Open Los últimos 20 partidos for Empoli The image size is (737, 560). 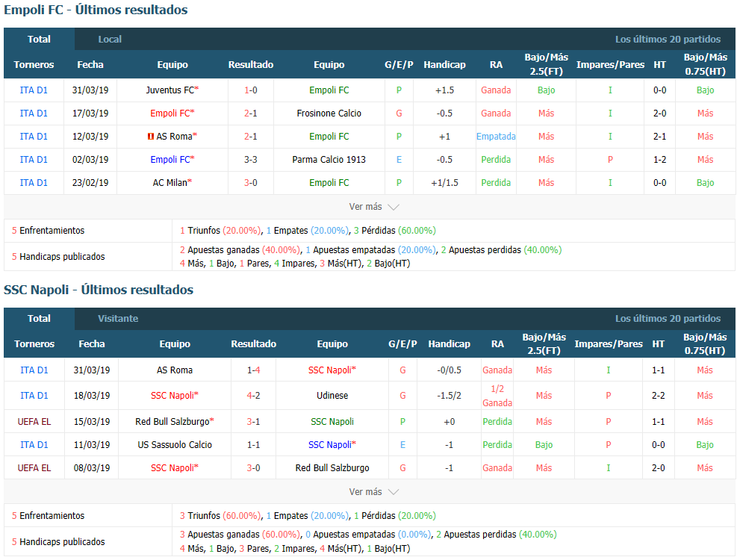click(x=668, y=39)
